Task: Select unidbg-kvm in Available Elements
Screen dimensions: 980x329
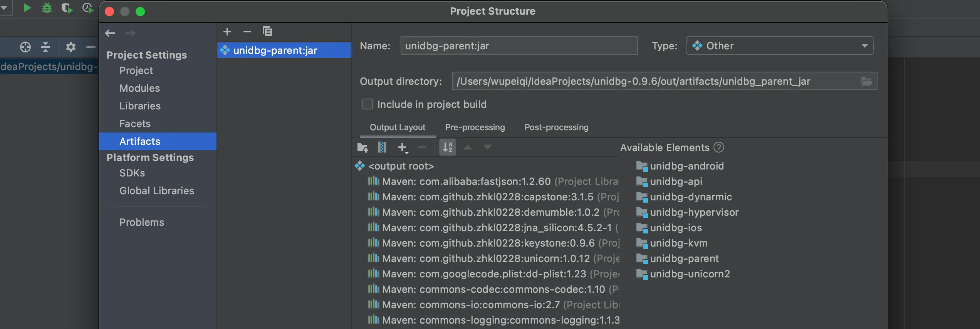Action: click(x=672, y=243)
